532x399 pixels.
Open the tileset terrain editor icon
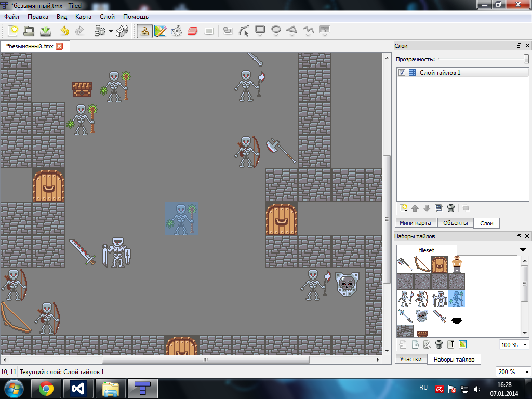(462, 345)
